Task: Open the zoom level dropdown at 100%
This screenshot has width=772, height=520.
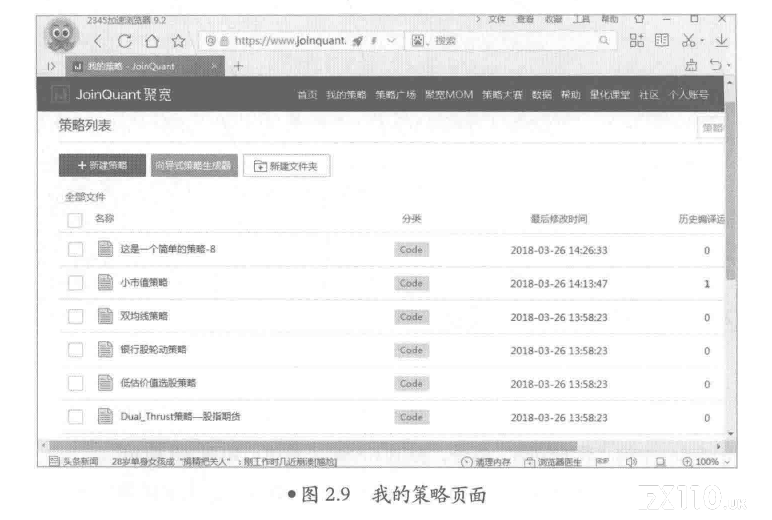Action: coord(728,462)
